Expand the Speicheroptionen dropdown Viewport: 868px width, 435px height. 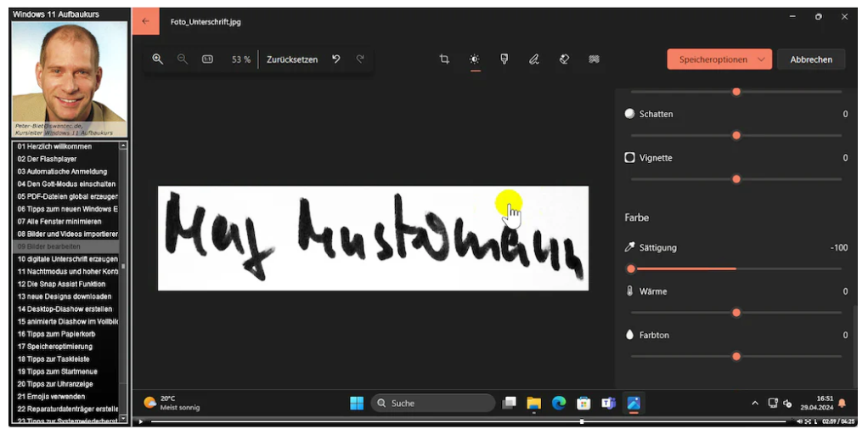(761, 59)
